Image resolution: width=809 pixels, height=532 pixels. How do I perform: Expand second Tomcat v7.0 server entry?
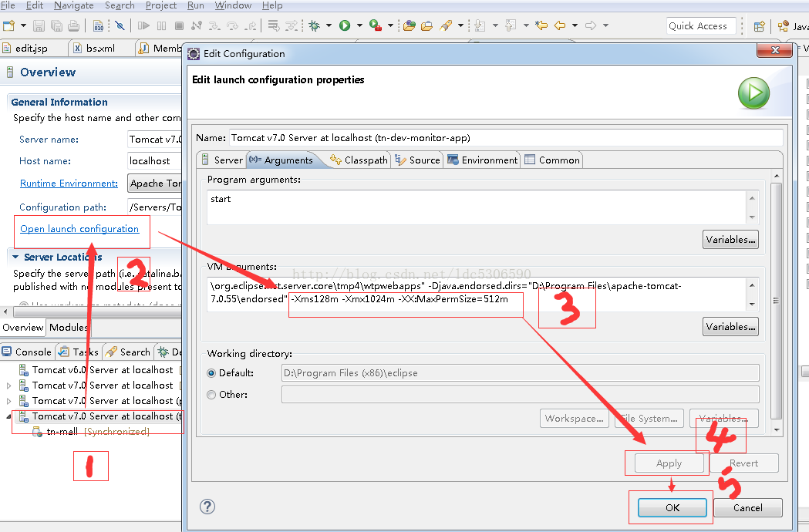pos(8,401)
